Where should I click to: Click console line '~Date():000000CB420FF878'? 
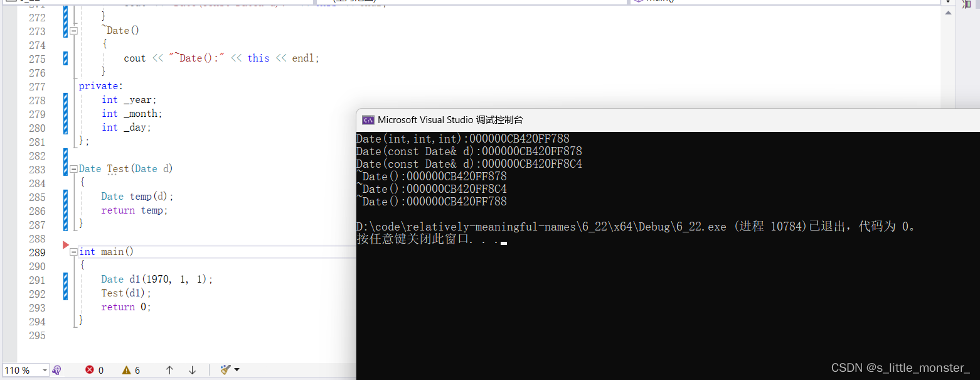(x=432, y=176)
